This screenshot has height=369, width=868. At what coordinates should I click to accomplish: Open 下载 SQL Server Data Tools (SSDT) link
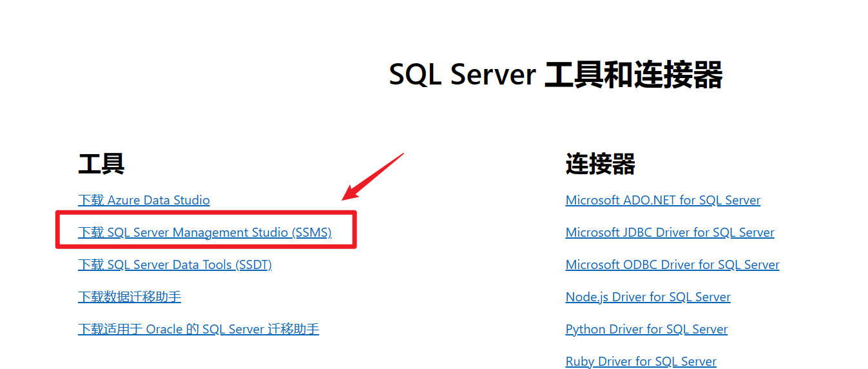pos(175,264)
